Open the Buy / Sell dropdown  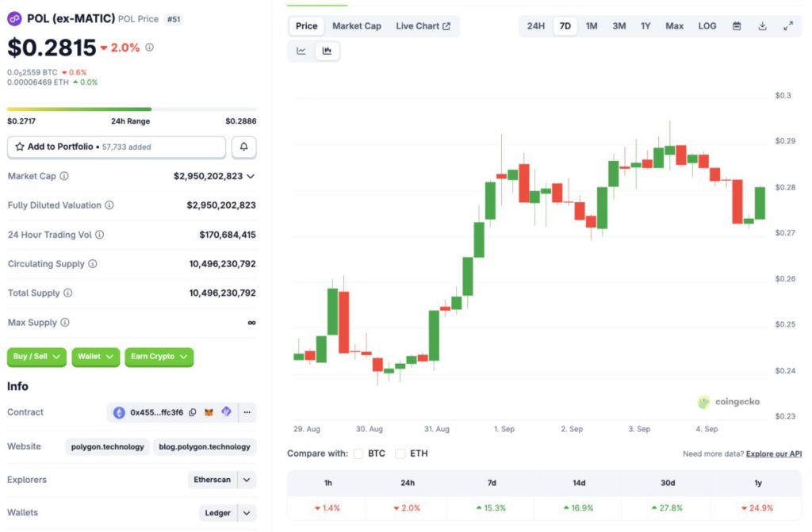[37, 357]
